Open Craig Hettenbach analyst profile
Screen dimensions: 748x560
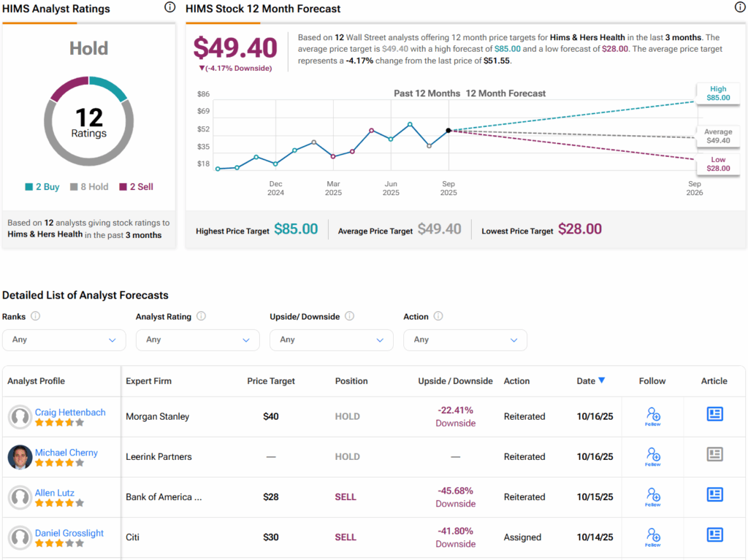[70, 412]
